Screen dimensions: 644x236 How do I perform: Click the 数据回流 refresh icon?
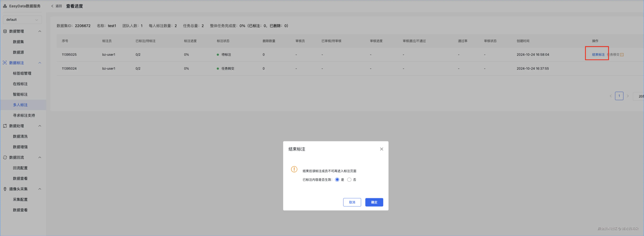pyautogui.click(x=5, y=157)
